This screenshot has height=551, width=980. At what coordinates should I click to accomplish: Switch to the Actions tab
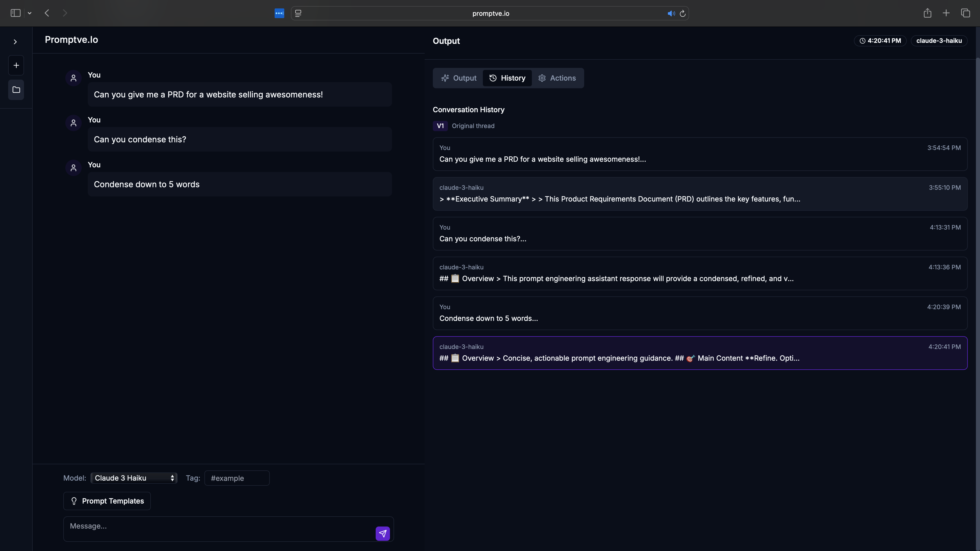click(x=557, y=78)
